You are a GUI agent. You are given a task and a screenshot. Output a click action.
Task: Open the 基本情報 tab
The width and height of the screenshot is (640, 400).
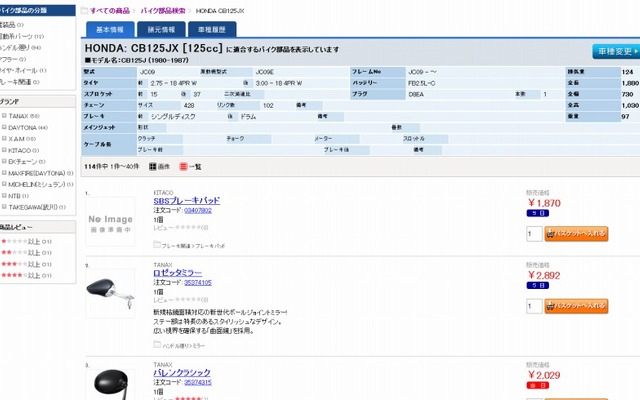click(x=110, y=30)
